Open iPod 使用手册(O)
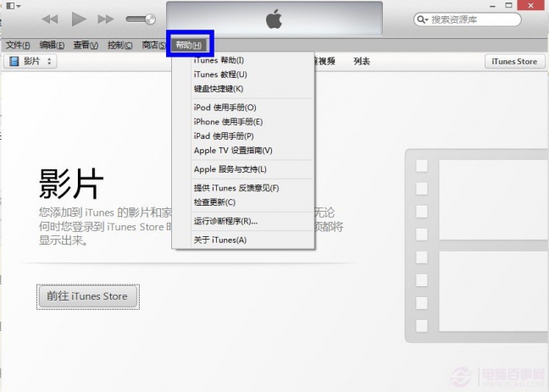Screen dimensions: 549x392 tap(225, 108)
